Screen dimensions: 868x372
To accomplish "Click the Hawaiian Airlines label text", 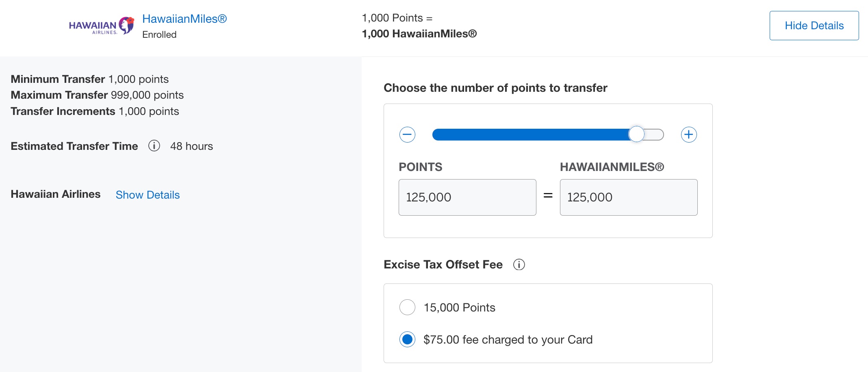I will tap(55, 194).
